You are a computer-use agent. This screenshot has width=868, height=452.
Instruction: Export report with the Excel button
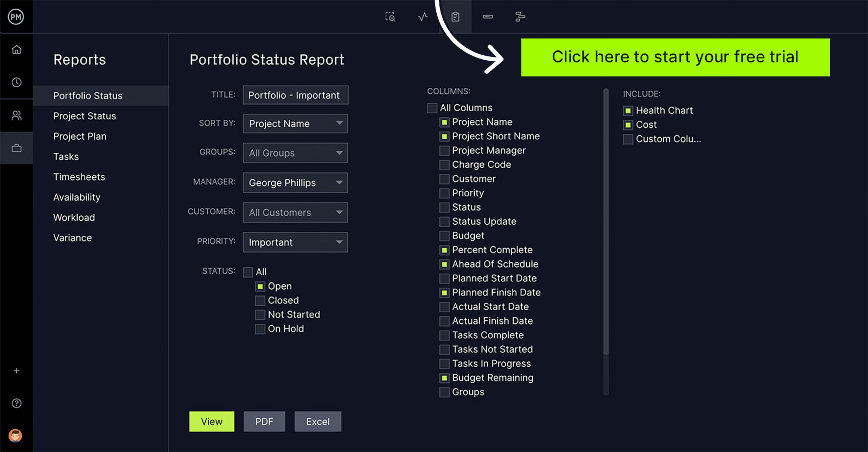click(318, 422)
